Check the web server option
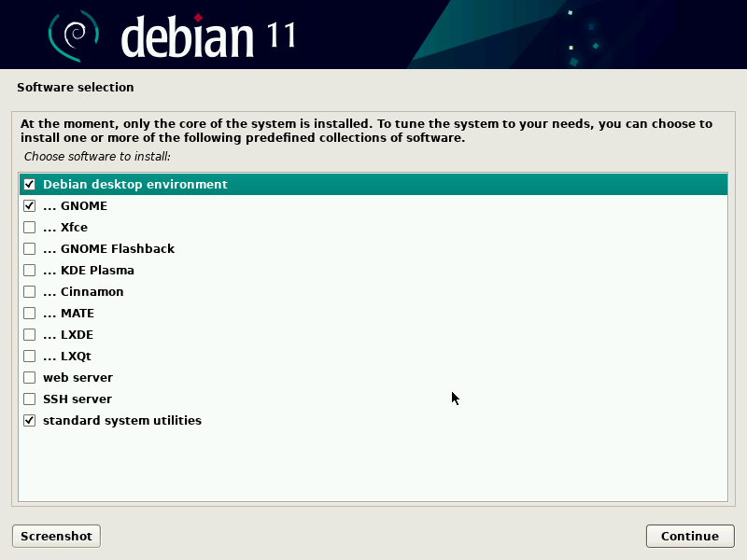Image resolution: width=747 pixels, height=560 pixels. click(29, 377)
